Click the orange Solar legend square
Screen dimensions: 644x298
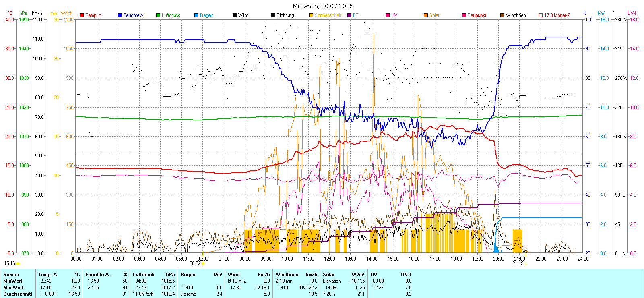[426, 15]
